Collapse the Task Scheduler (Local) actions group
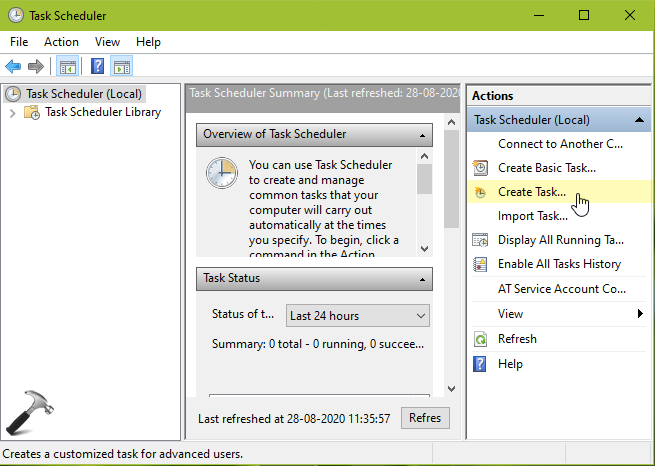 point(639,120)
